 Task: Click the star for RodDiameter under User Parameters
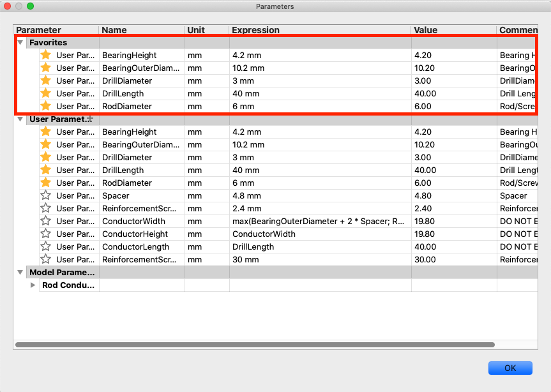(x=45, y=183)
